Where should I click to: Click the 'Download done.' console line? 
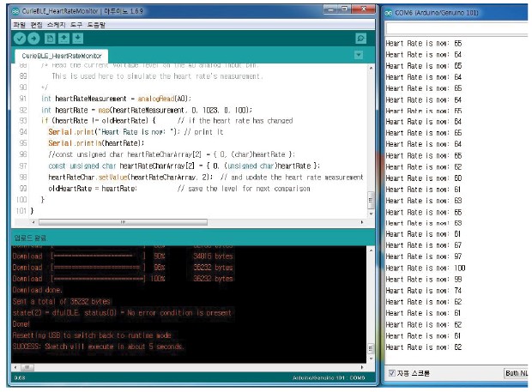(37, 290)
